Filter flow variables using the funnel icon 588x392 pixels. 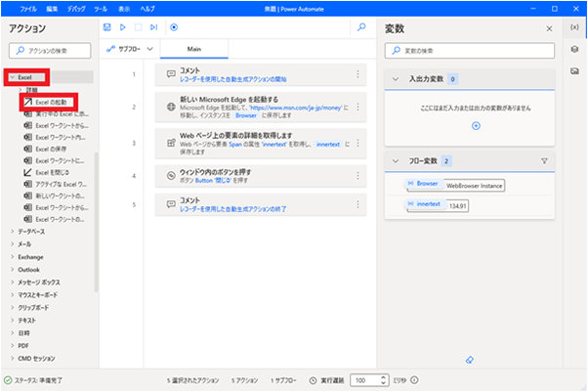(x=544, y=160)
